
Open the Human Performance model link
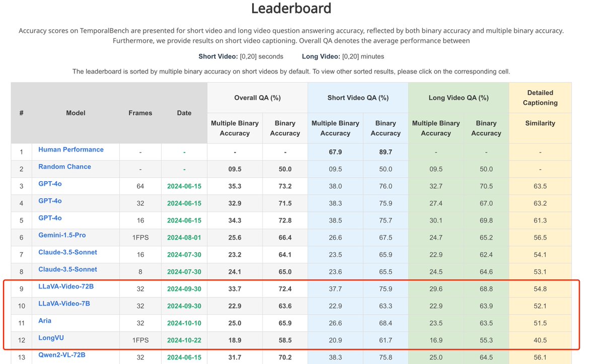[71, 150]
